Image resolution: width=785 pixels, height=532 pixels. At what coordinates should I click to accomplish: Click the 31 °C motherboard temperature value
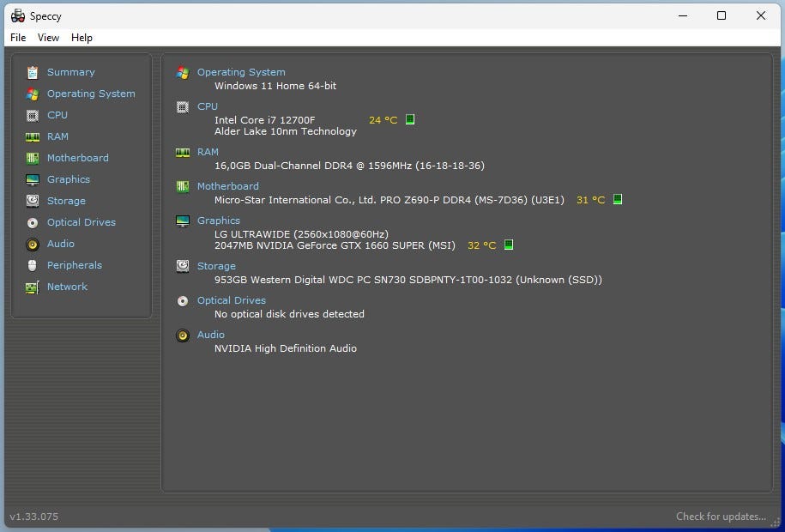[591, 201]
